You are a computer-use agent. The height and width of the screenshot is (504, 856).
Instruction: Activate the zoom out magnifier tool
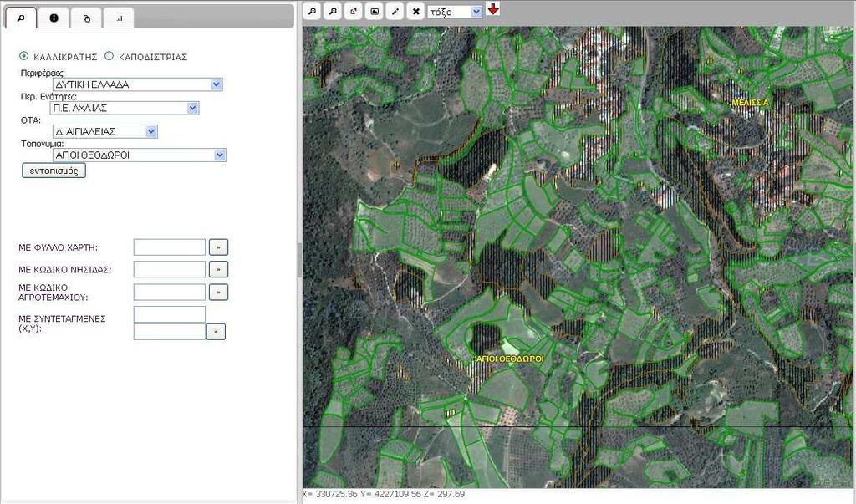click(x=333, y=11)
